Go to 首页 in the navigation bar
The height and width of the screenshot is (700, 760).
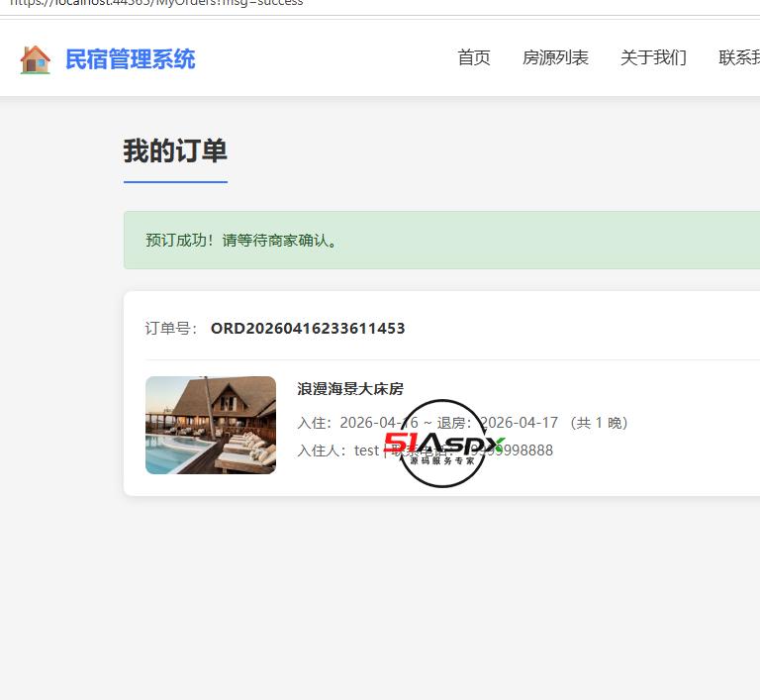[474, 57]
